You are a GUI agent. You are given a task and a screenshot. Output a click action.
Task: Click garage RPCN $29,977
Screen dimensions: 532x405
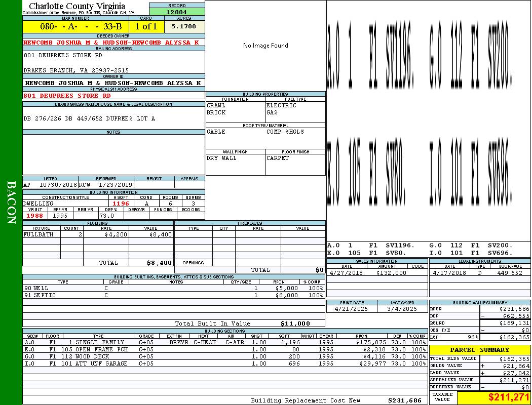[373, 363]
